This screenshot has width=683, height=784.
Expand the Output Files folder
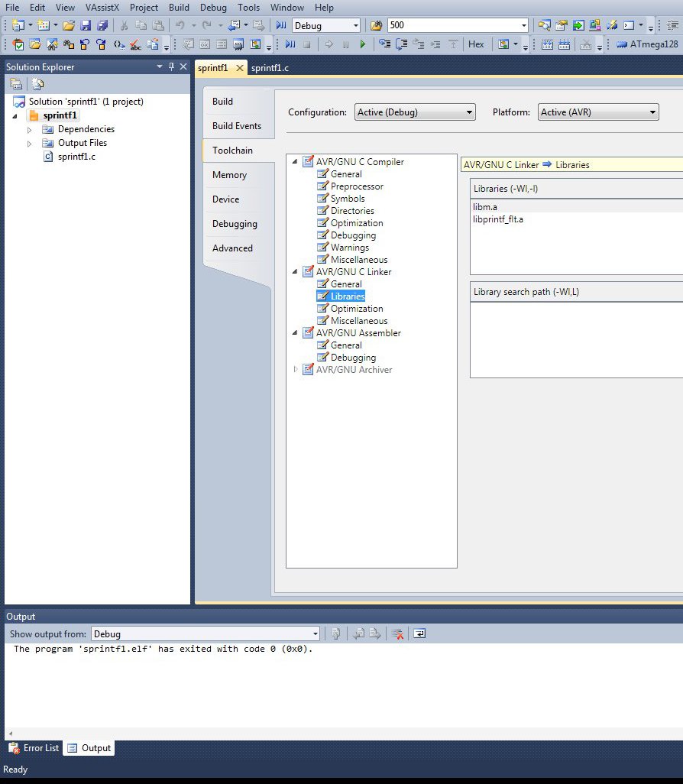pos(29,144)
